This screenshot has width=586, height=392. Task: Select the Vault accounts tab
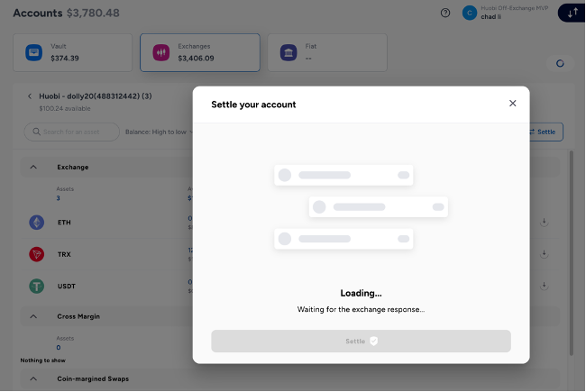click(72, 53)
